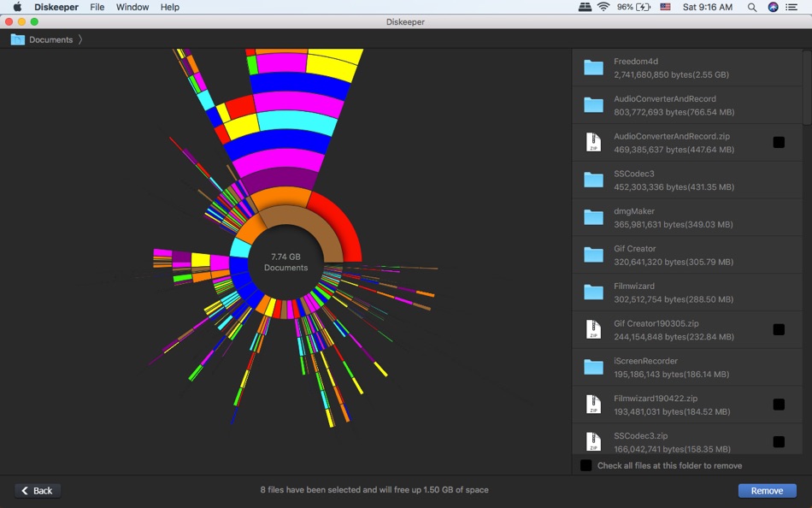Select '452,303,336 bytes(431.35 MB)' size text

click(674, 186)
